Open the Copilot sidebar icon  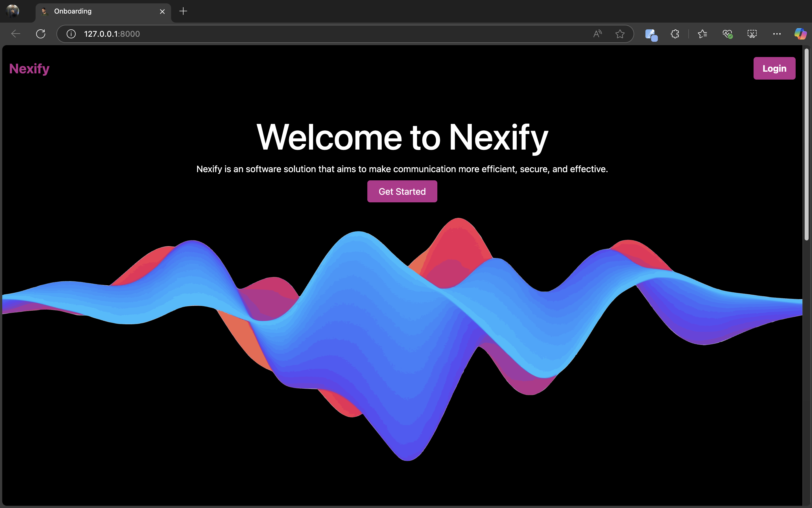pos(800,34)
